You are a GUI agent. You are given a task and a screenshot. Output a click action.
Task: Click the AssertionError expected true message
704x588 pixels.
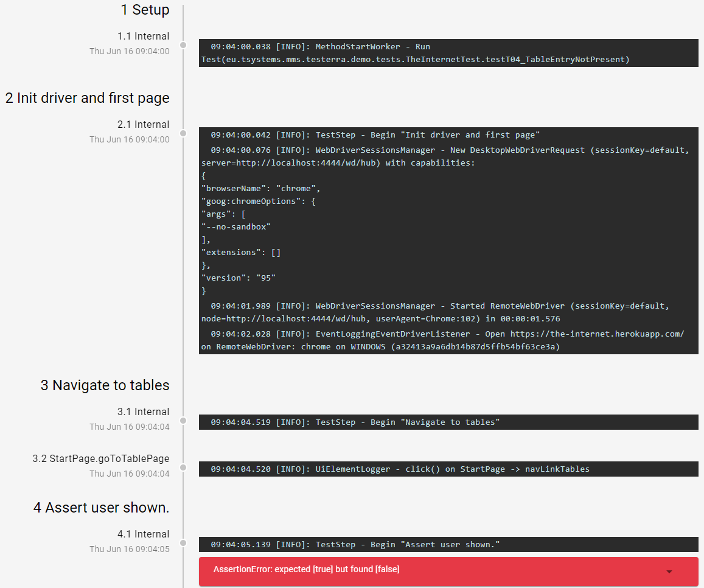(306, 569)
